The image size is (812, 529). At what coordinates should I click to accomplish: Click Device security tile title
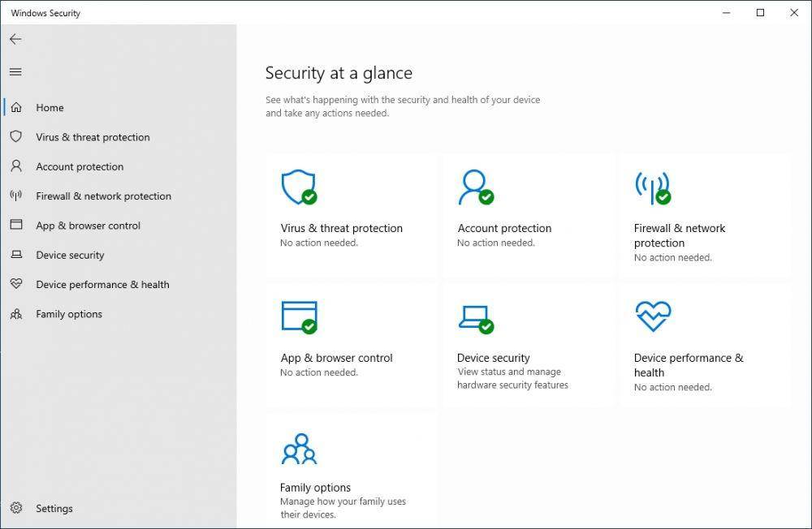493,358
